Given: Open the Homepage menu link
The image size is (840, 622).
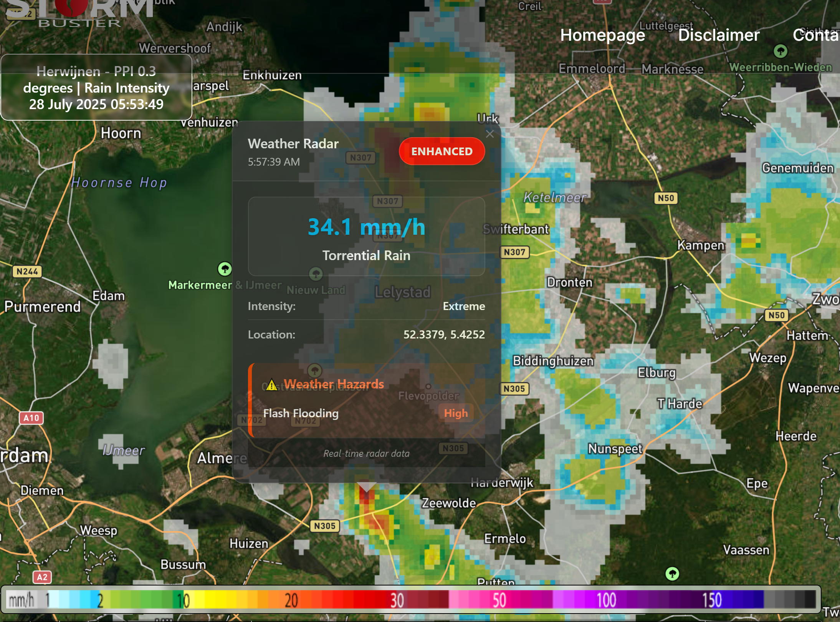Looking at the screenshot, I should (x=602, y=35).
